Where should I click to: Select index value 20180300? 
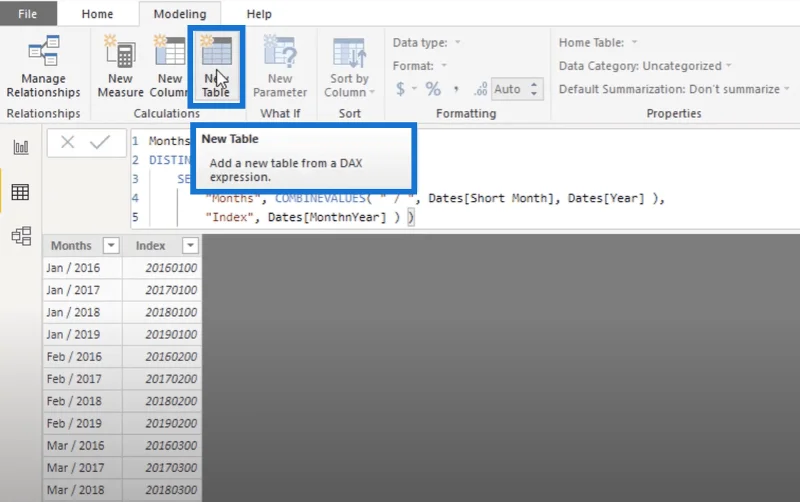162,490
